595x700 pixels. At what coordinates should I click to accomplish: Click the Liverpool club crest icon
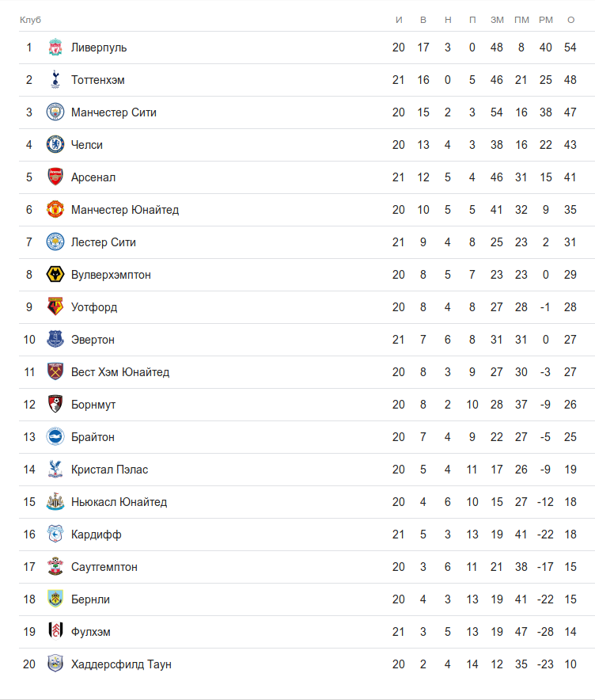pyautogui.click(x=55, y=48)
